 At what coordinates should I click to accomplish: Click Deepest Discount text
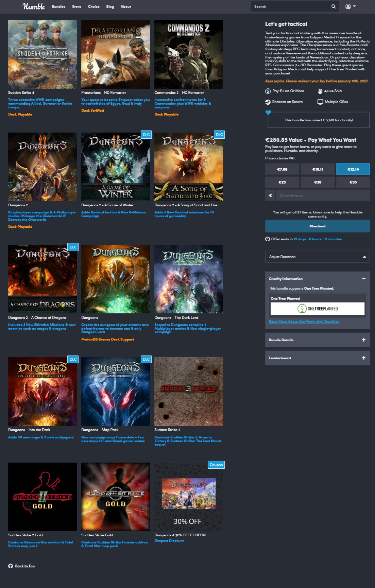[x=169, y=541]
